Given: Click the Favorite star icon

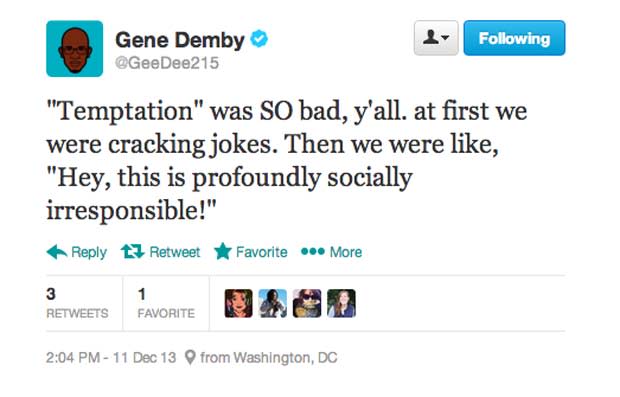Looking at the screenshot, I should point(223,251).
